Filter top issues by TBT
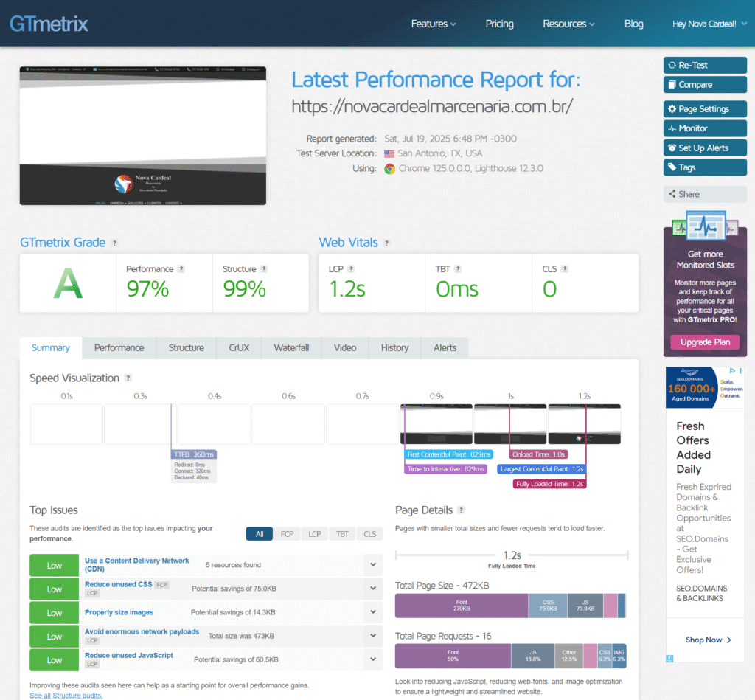This screenshot has height=700, width=755. 342,534
